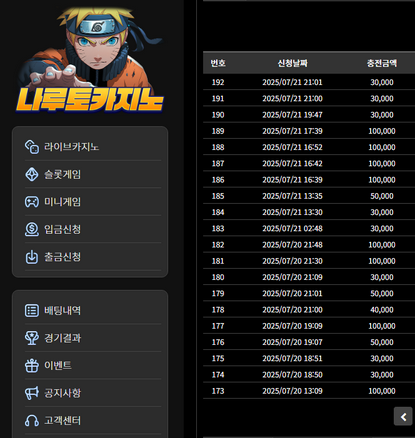Click date 2025/07/21 21:00 in row 191

pos(292,98)
